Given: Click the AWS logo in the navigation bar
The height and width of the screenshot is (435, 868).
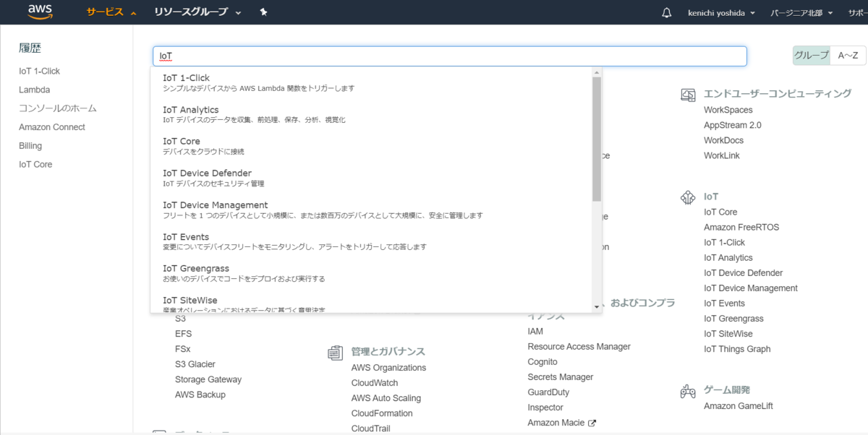Looking at the screenshot, I should coord(40,12).
